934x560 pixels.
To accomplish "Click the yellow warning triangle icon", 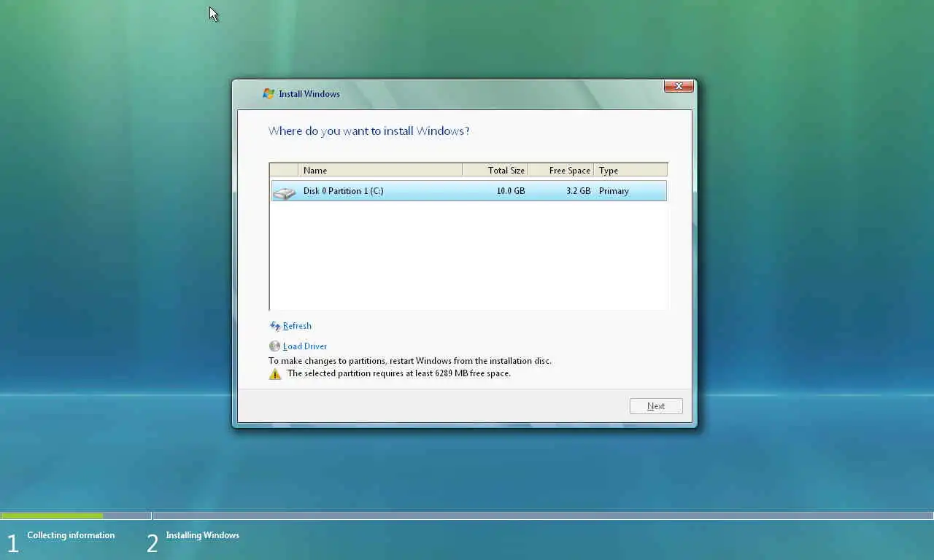I will pyautogui.click(x=275, y=374).
